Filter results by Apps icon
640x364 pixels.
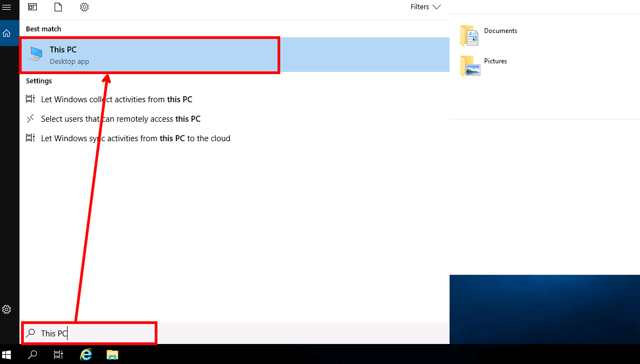32,7
